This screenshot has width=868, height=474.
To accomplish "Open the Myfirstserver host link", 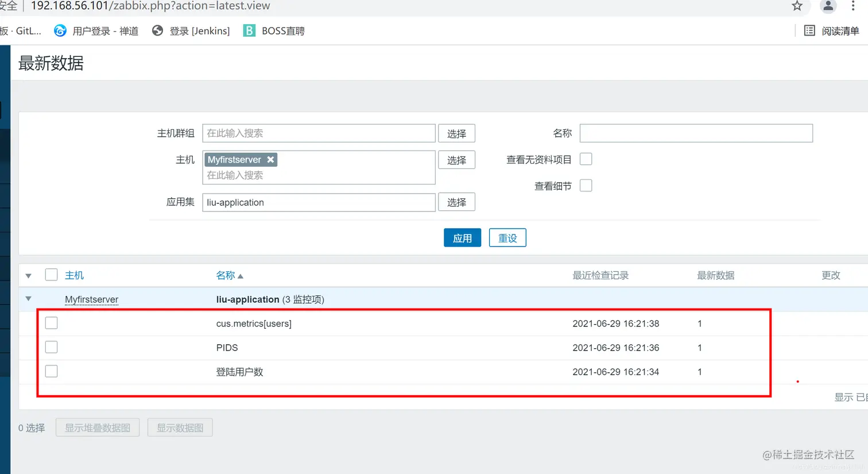I will [x=91, y=299].
